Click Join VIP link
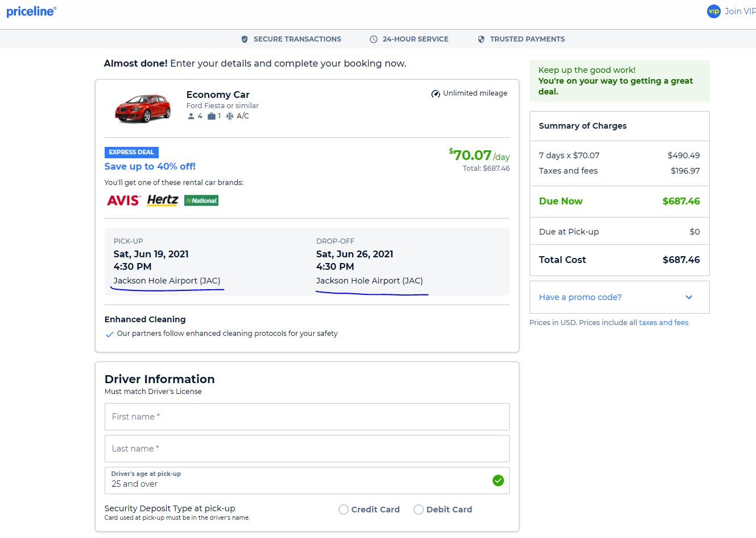 740,11
